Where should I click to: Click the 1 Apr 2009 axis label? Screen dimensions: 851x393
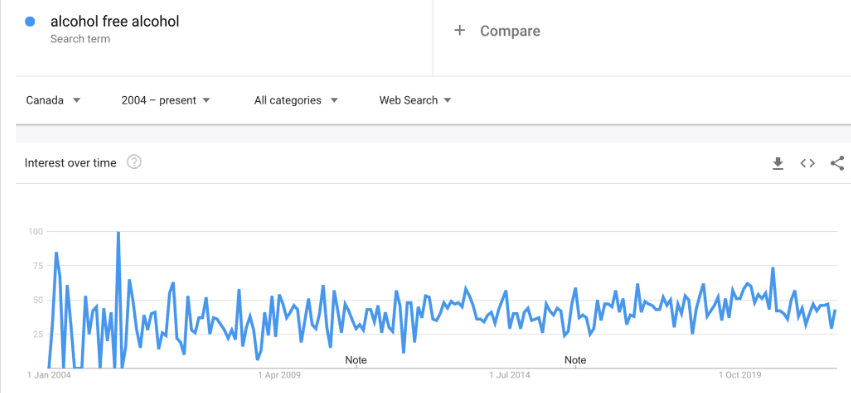point(280,375)
